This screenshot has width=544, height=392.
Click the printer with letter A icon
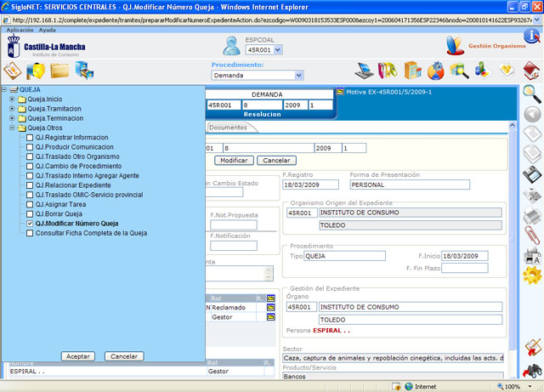[532, 256]
